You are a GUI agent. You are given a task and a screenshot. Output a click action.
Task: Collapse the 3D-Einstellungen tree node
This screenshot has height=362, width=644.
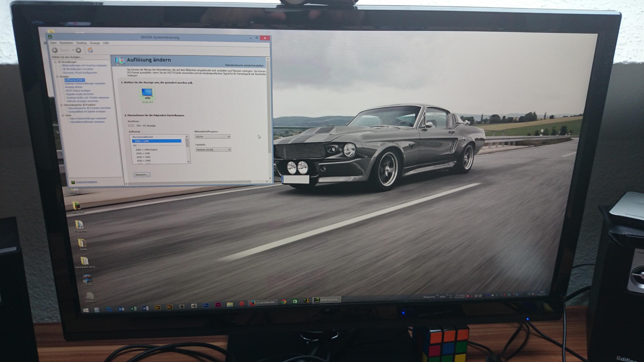coord(55,62)
